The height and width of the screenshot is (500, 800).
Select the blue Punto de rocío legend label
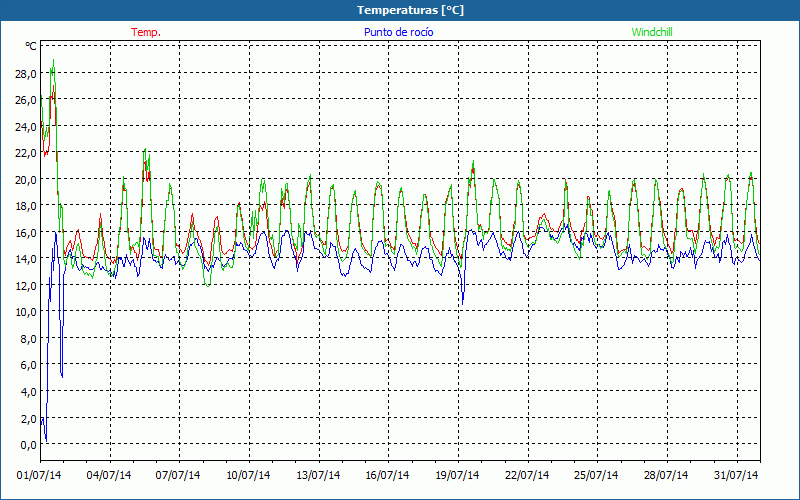[x=398, y=32]
